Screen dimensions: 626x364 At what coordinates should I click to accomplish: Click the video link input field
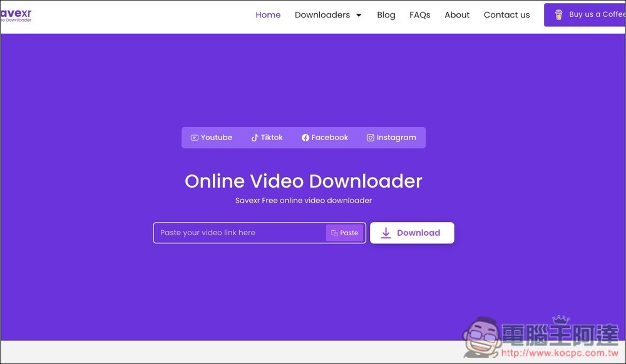[x=238, y=232]
